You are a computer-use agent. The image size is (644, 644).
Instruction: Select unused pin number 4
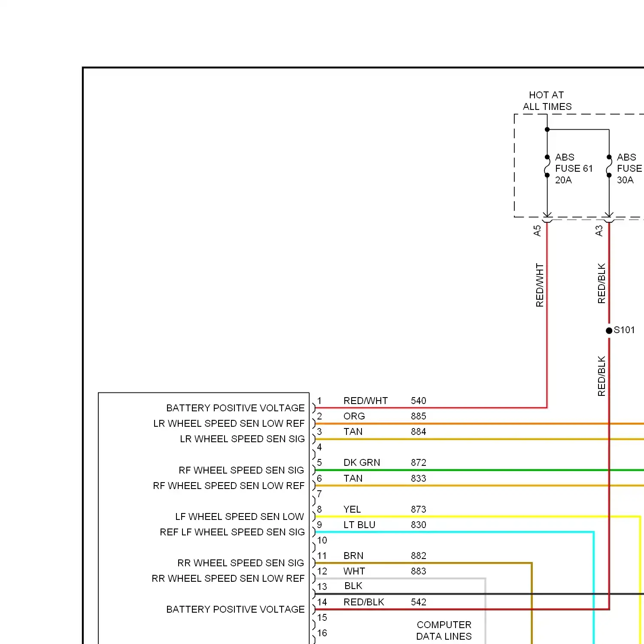click(319, 447)
